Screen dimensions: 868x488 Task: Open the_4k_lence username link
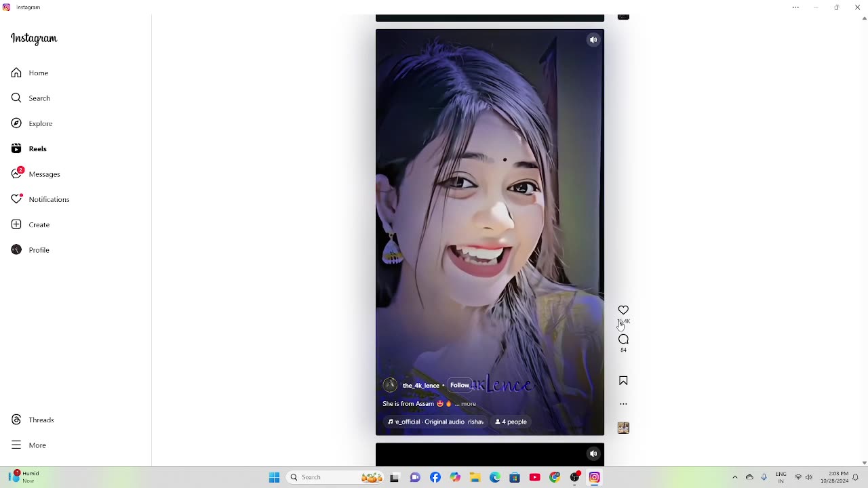[421, 386]
